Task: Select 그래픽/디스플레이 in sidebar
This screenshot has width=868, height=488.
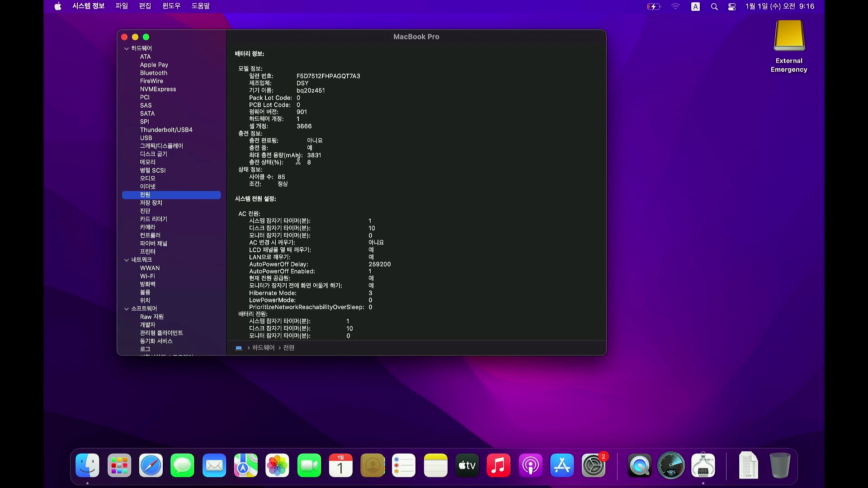Action: (x=161, y=146)
